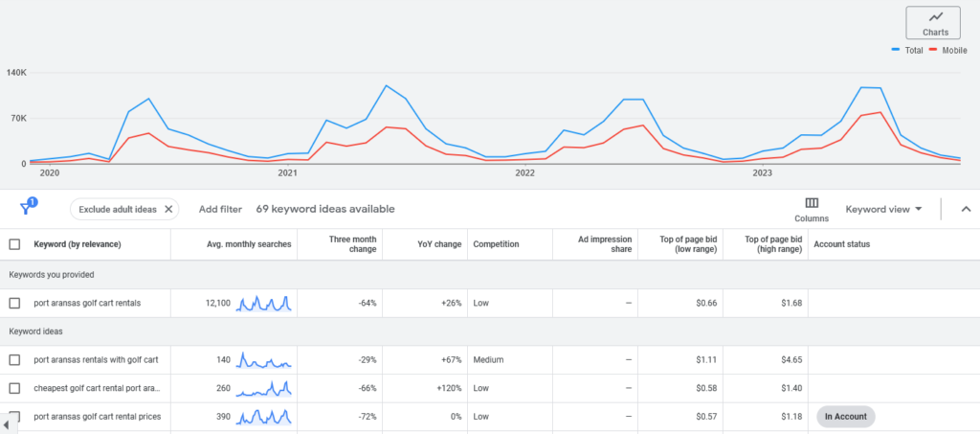Sort by Competition column header

click(496, 244)
